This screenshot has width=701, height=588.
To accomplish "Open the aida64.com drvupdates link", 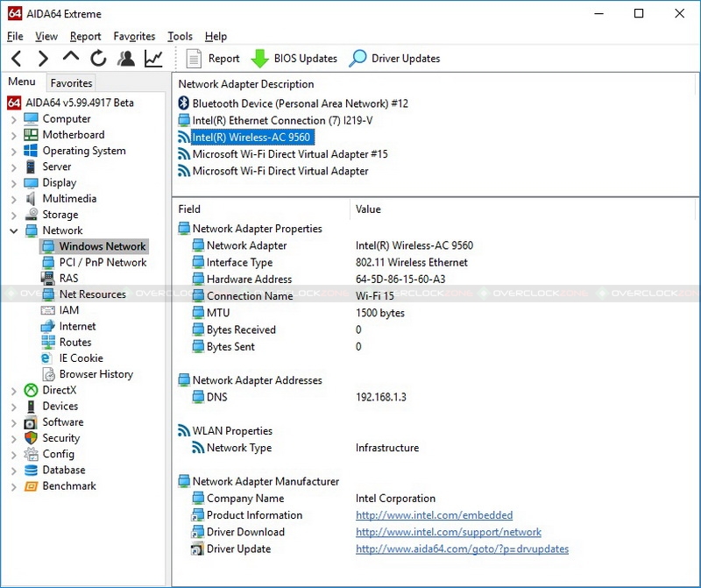I will (x=463, y=549).
